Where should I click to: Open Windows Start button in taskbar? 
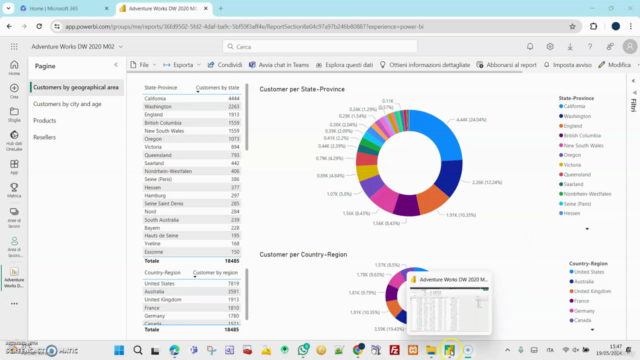pos(119,350)
